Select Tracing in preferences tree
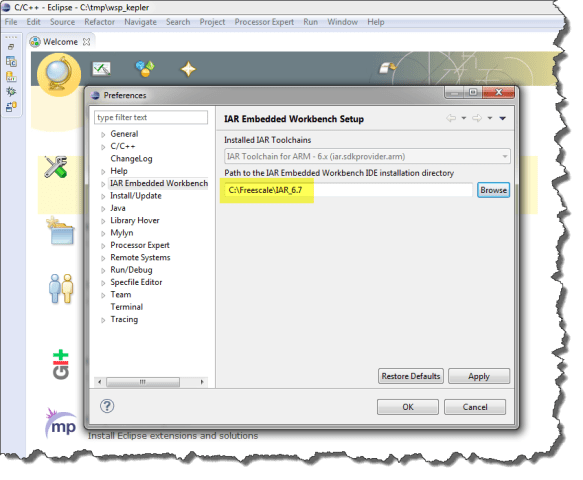The image size is (583, 480). [x=124, y=319]
